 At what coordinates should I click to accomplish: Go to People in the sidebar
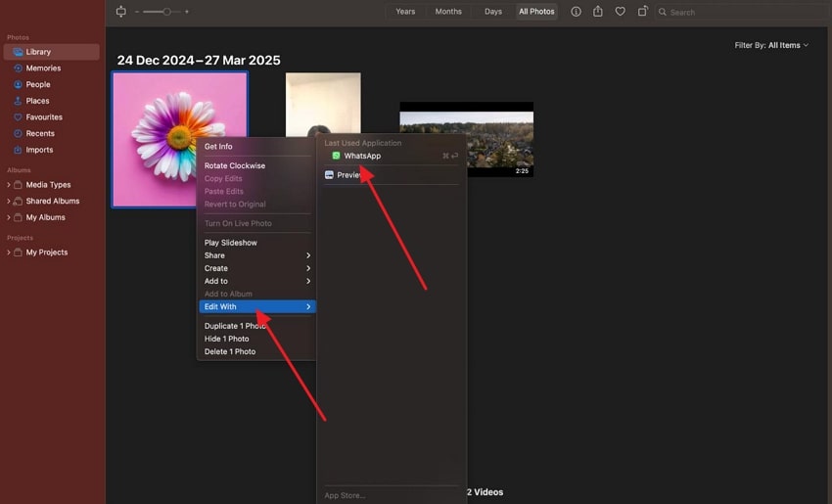38,85
